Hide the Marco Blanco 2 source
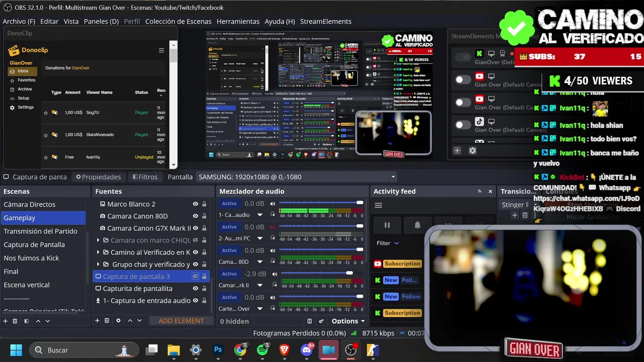 tap(195, 204)
